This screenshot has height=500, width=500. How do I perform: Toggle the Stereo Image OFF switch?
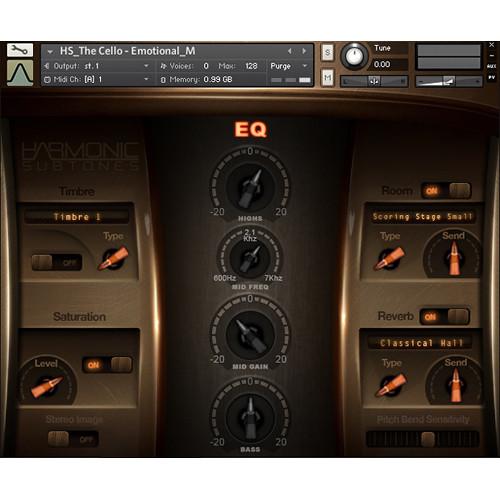[x=73, y=439]
